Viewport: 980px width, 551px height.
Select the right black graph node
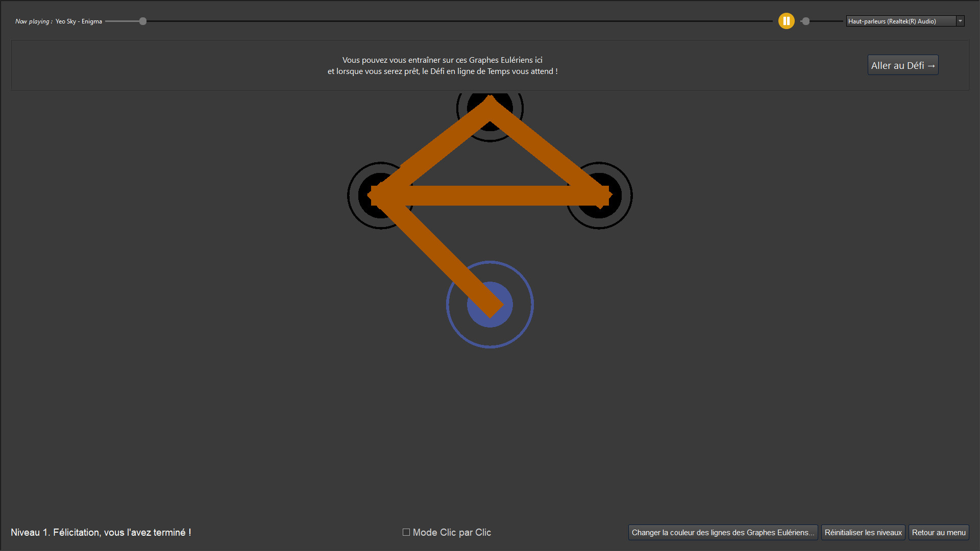pos(600,195)
